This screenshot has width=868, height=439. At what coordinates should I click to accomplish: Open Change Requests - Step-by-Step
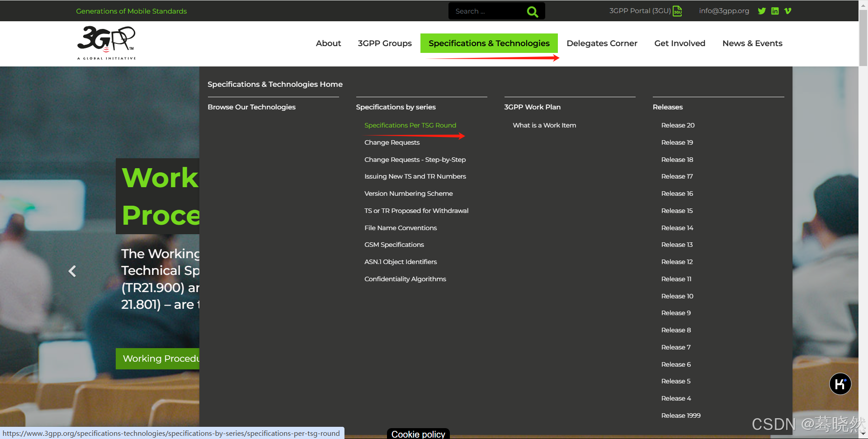tap(415, 160)
